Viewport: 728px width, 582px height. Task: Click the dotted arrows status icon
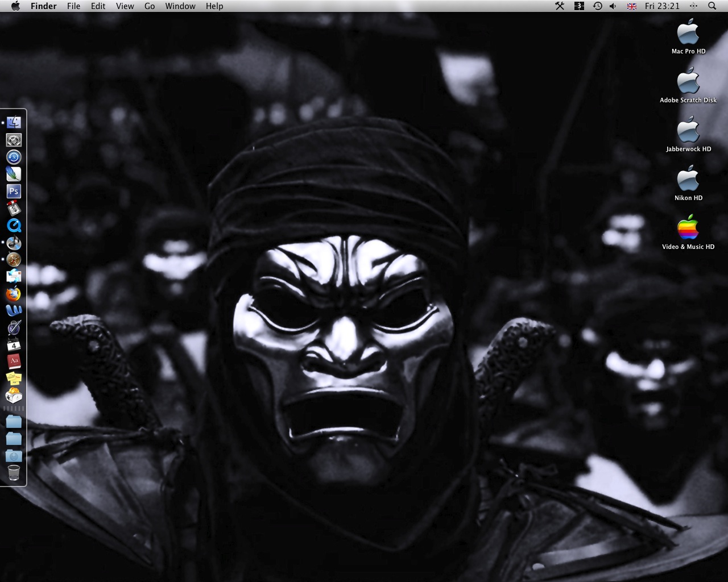click(x=693, y=6)
